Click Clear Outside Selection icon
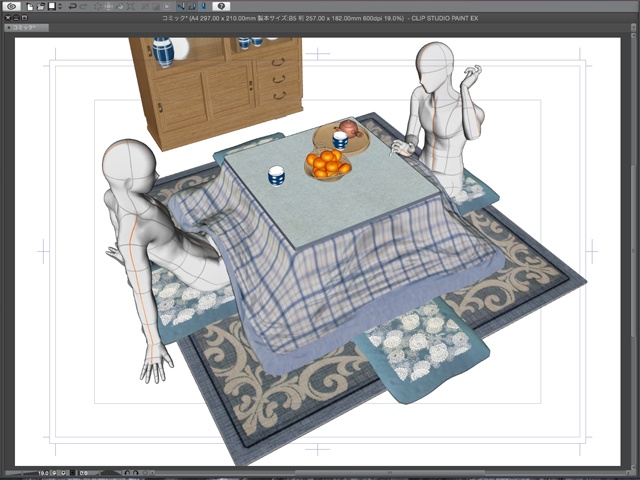 pyautogui.click(x=109, y=7)
